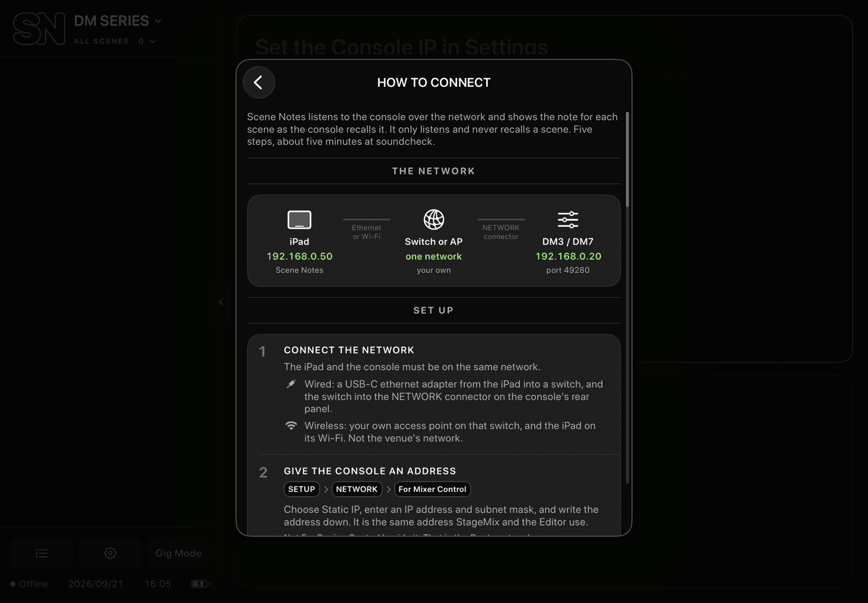
Task: Click 'Scene Notes' label under iPad
Action: [x=299, y=270]
